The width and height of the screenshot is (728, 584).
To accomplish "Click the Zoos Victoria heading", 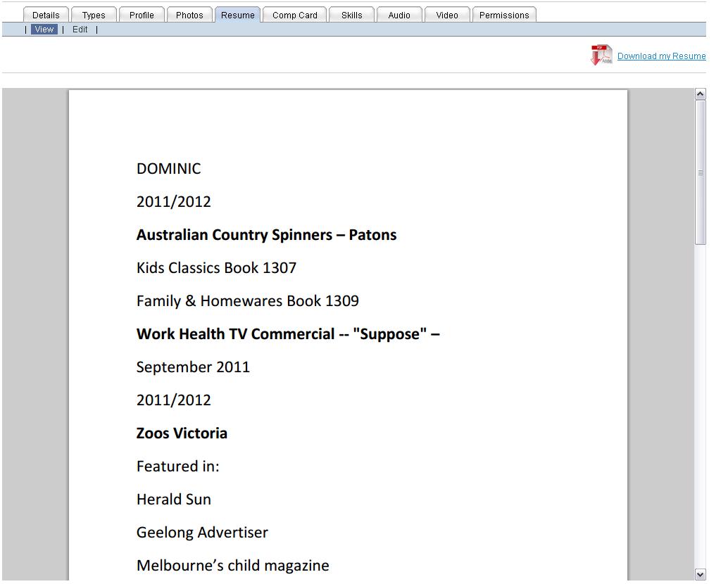I will pos(182,433).
